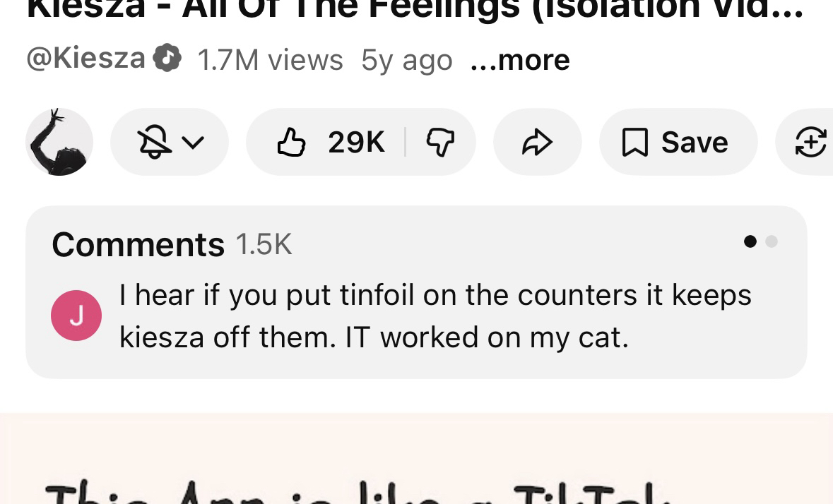Tap the 29K like count
The image size is (833, 504).
click(x=356, y=143)
